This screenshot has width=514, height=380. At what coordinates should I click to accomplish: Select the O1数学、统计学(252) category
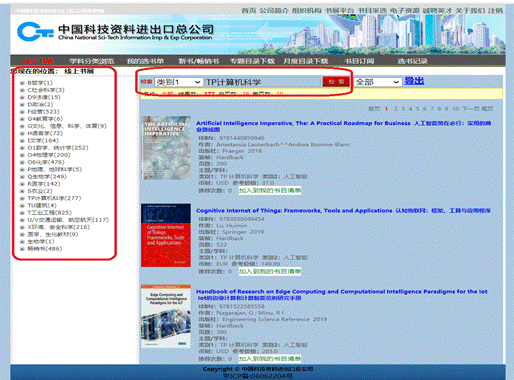coord(58,148)
